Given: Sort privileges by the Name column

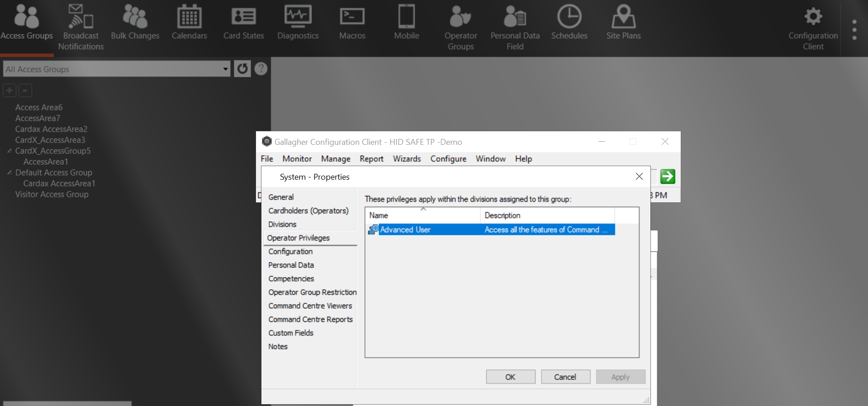Looking at the screenshot, I should coord(423,215).
